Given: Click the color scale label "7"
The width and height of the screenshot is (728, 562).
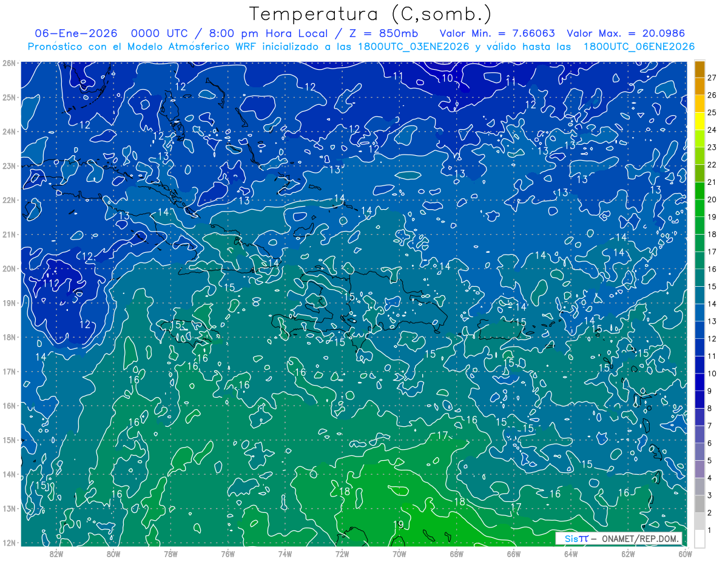Looking at the screenshot, I should click(710, 426).
